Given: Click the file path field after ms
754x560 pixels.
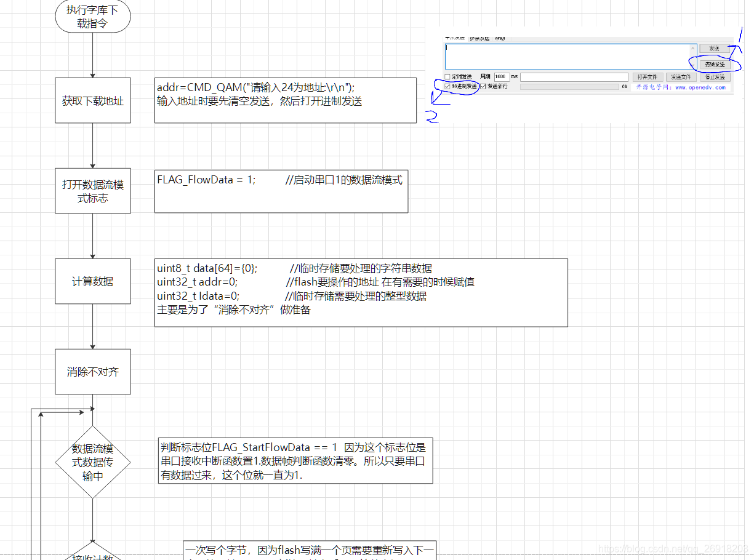Looking at the screenshot, I should pos(574,77).
